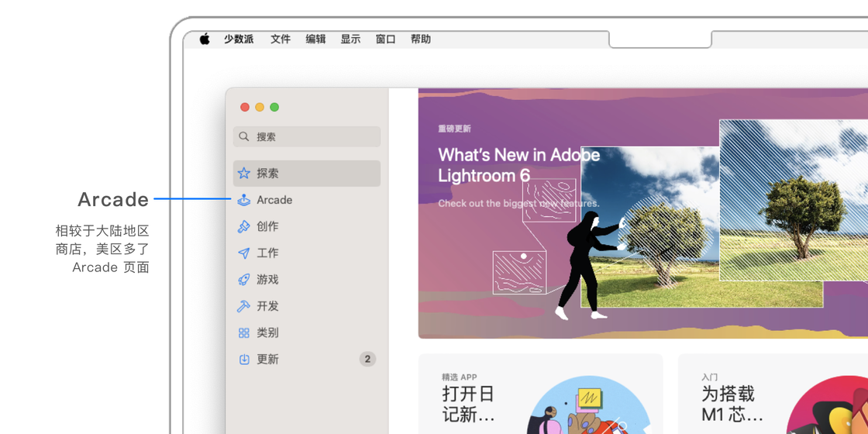Click the rocket 游戏 icon
868x434 pixels.
243,280
